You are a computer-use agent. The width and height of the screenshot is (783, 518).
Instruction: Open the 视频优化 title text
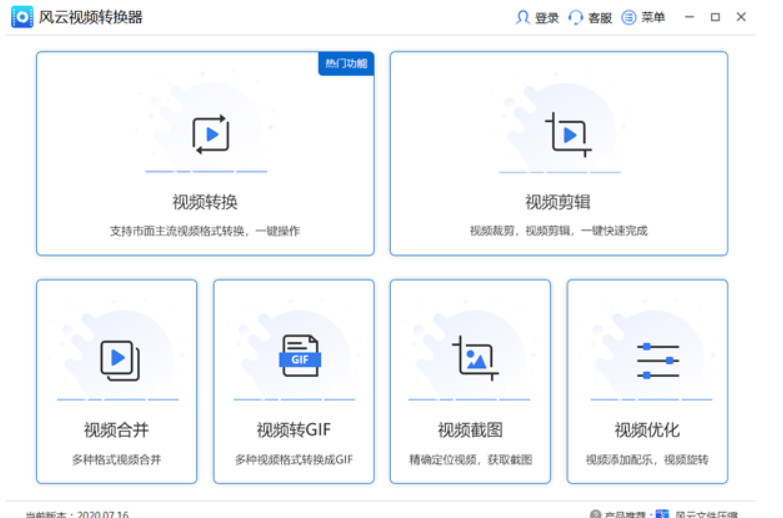click(647, 430)
